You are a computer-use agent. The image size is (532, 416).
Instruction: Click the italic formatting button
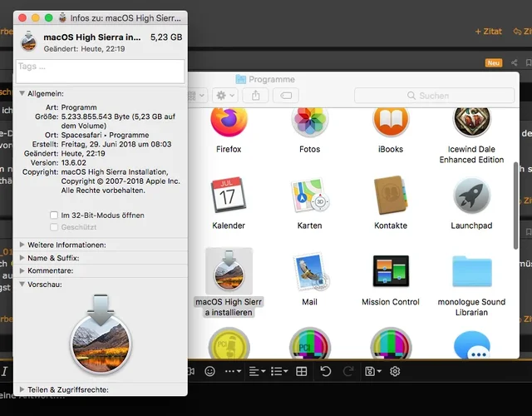(4, 371)
